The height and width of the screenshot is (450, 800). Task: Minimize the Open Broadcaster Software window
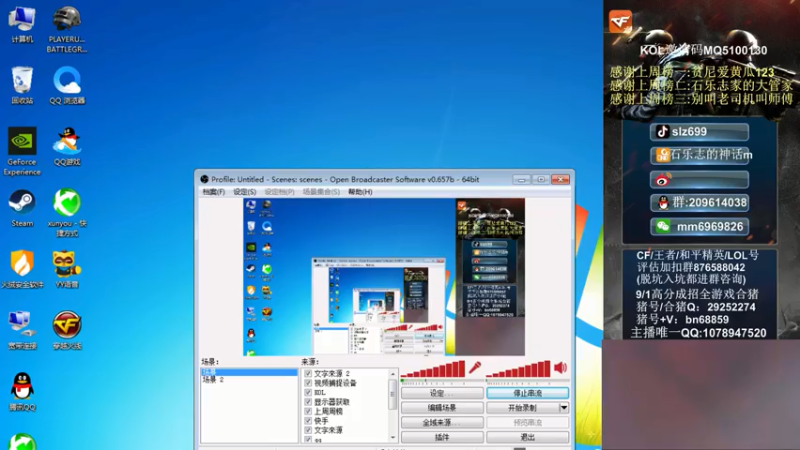[x=521, y=180]
